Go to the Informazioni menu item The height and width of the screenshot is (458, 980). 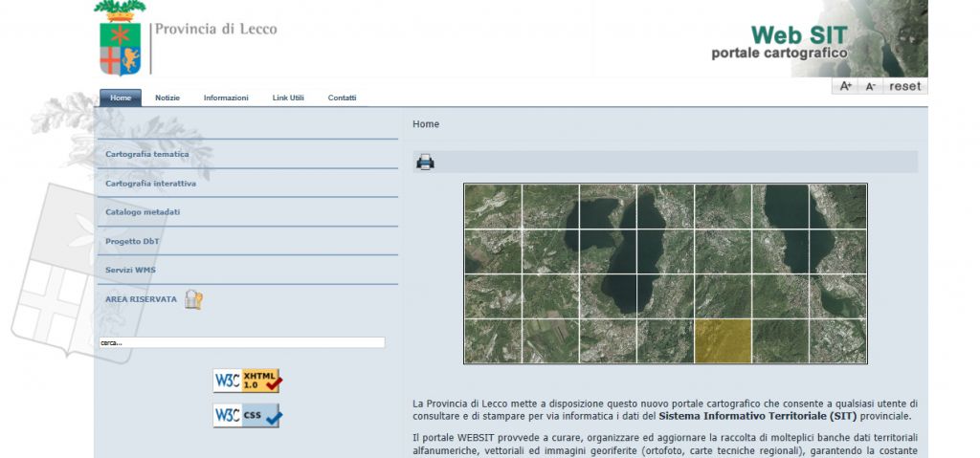click(226, 98)
